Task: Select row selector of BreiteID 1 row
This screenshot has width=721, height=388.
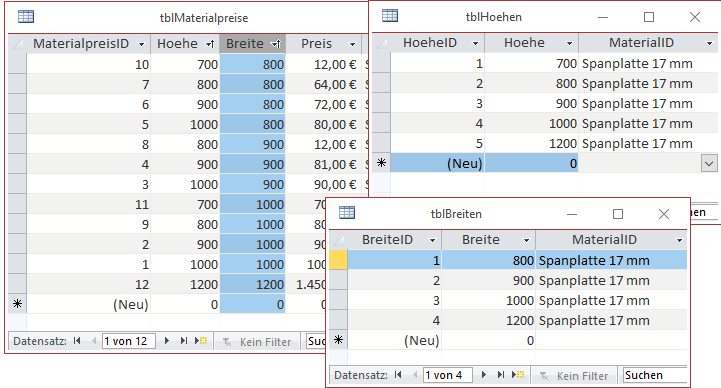Action: tap(338, 260)
